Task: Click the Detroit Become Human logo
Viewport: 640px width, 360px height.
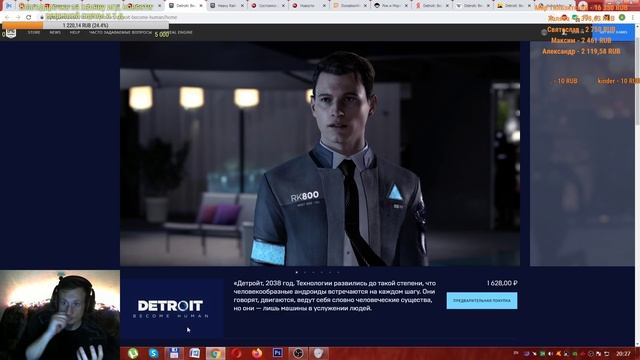Action: [171, 309]
